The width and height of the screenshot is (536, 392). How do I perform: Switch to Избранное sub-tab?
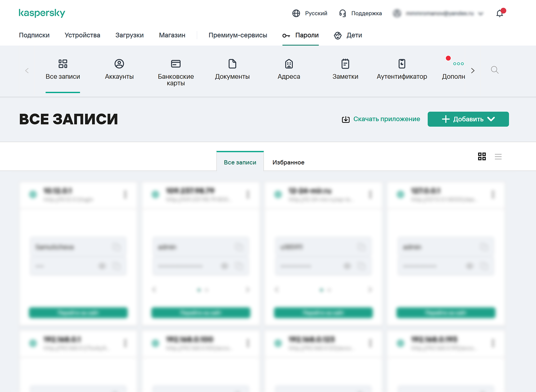point(288,162)
